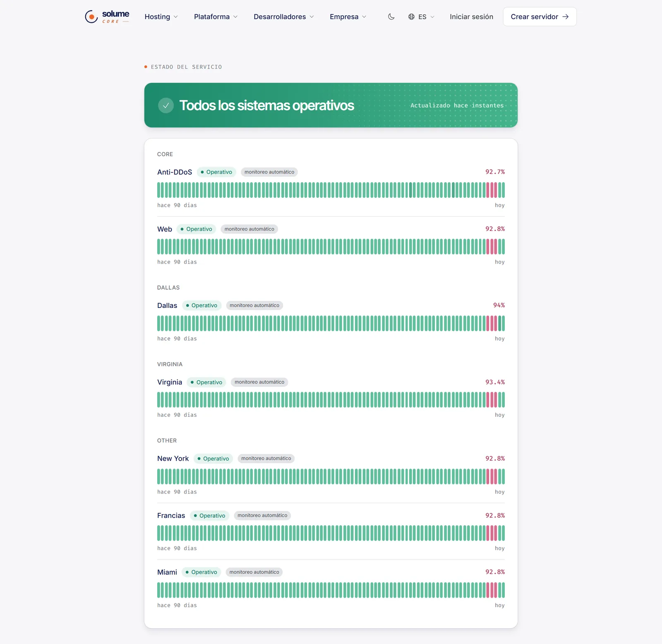Viewport: 662px width, 644px height.
Task: Click the Operativo badge for Web
Action: tap(196, 229)
